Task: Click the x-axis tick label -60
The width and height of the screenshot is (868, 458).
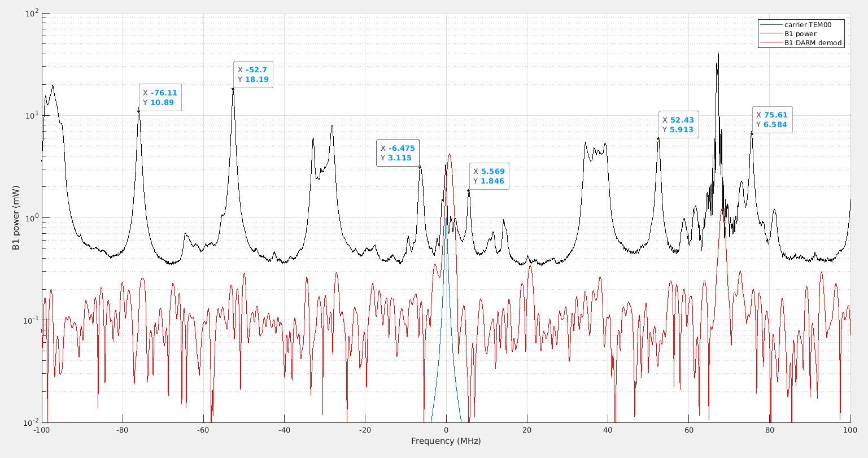Action: pos(203,430)
